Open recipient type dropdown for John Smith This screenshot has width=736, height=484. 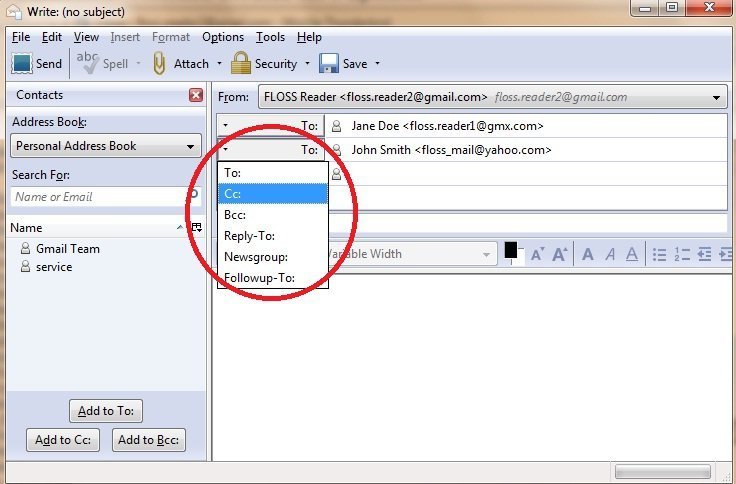click(270, 150)
